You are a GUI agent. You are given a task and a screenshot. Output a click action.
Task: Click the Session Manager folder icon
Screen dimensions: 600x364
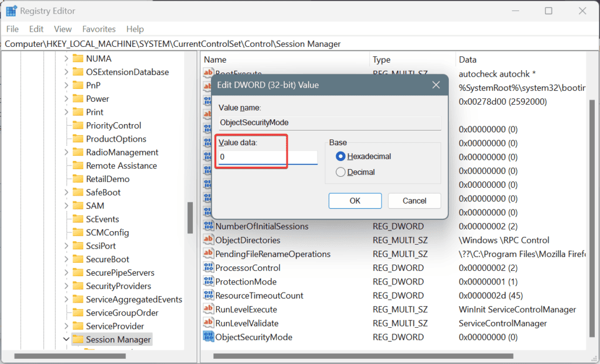point(78,339)
